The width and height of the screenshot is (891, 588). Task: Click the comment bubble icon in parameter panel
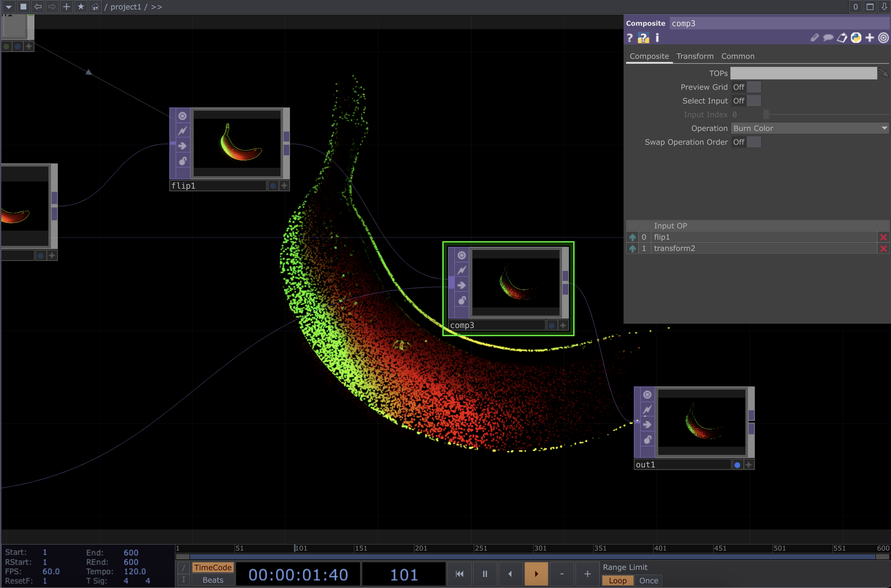click(x=828, y=38)
